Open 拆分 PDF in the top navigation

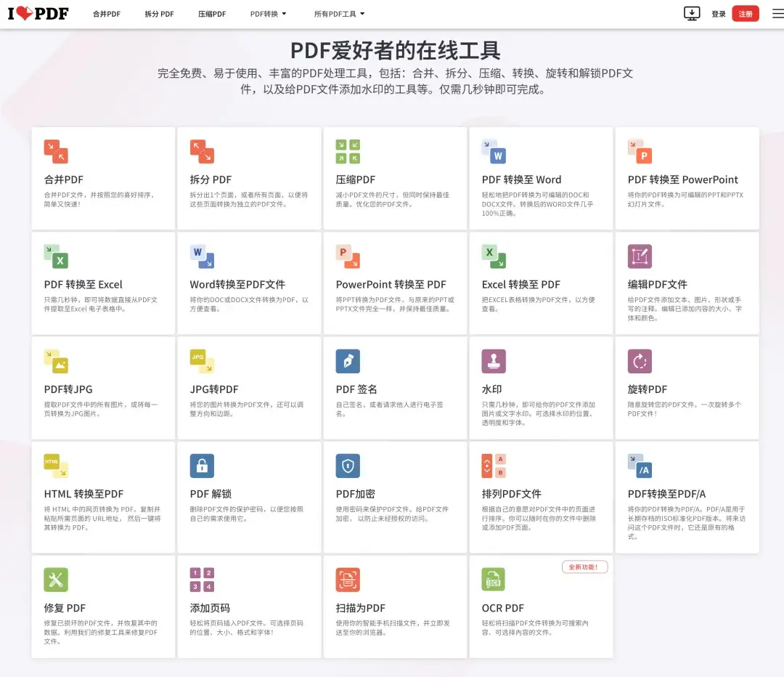[x=160, y=14]
